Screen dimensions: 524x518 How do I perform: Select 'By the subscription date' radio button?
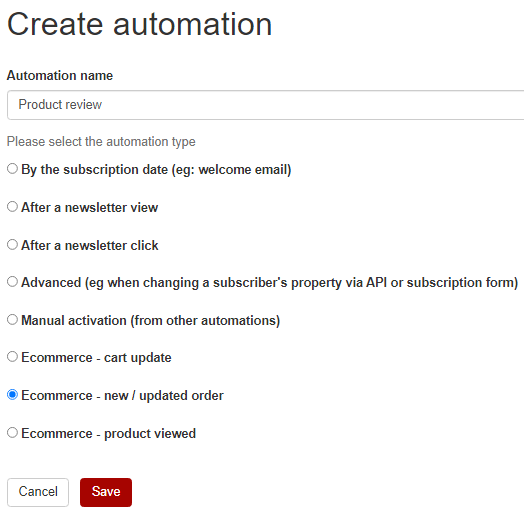(12, 169)
